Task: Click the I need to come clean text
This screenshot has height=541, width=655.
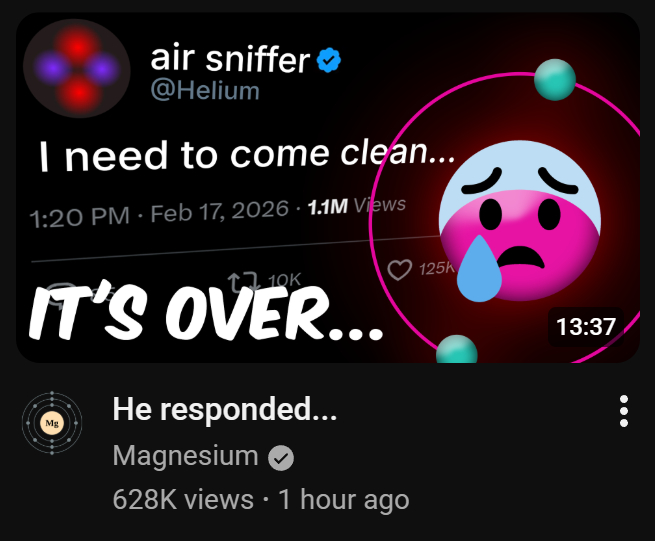Action: pyautogui.click(x=247, y=155)
